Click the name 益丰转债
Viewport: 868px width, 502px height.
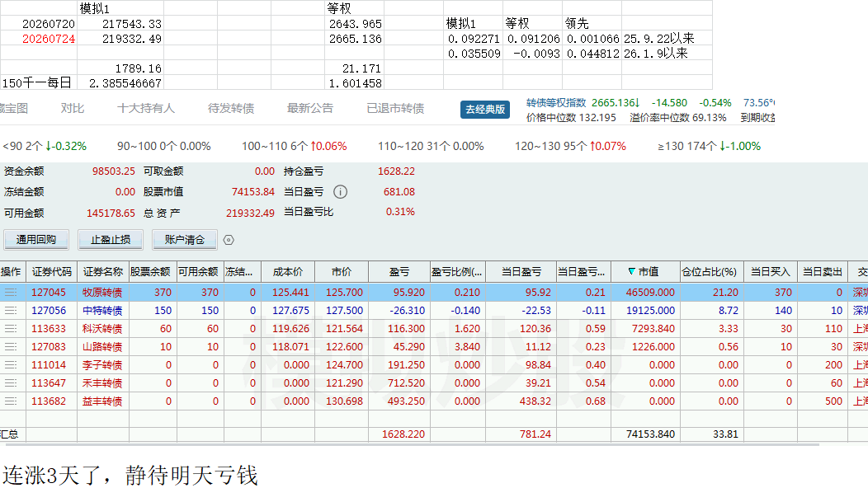[102, 401]
